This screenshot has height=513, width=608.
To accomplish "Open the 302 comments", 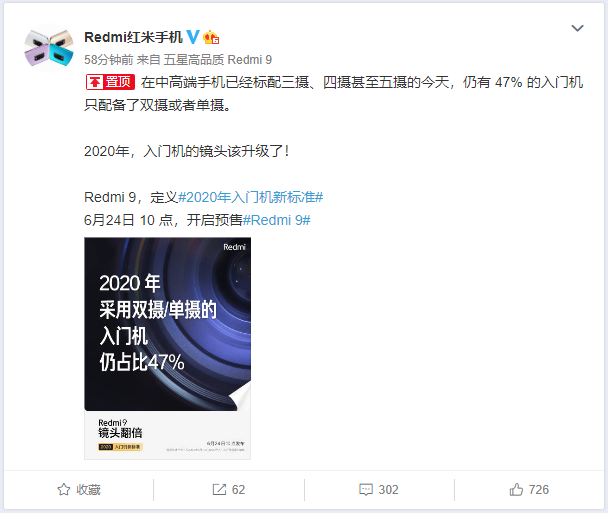I will (388, 489).
